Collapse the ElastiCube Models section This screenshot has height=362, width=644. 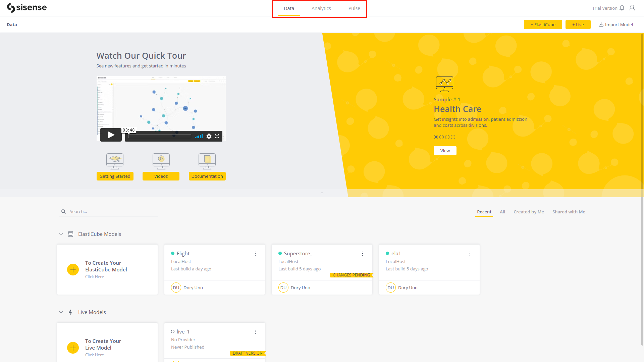61,234
